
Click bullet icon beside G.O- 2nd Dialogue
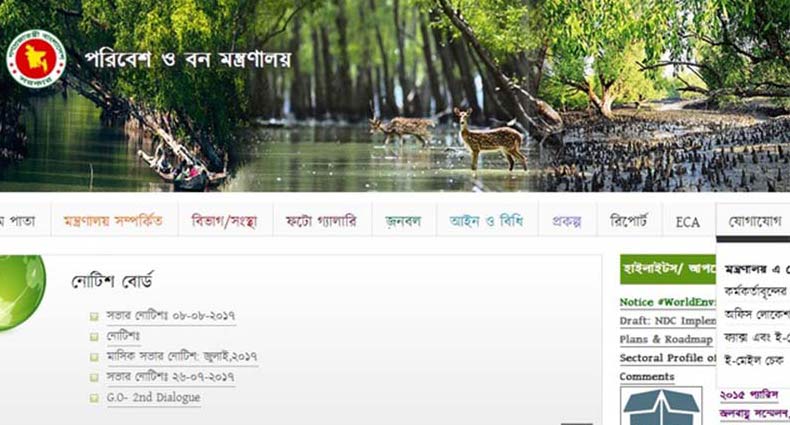click(94, 398)
